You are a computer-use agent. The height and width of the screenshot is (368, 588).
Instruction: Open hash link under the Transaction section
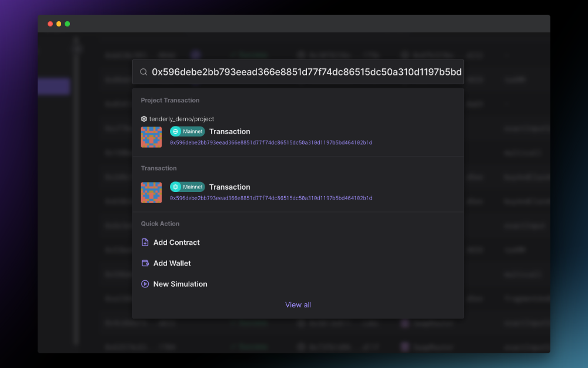coord(271,198)
